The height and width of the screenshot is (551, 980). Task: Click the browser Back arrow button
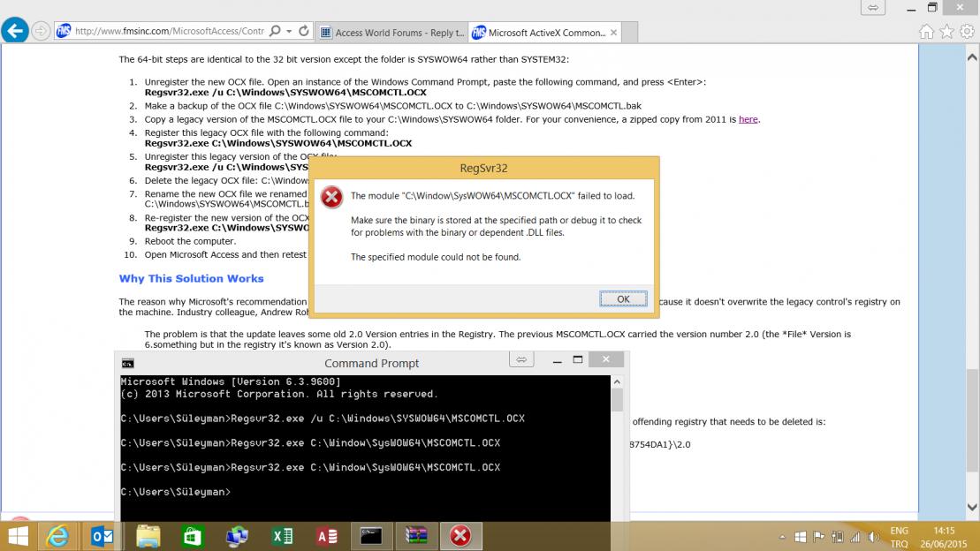[x=15, y=30]
